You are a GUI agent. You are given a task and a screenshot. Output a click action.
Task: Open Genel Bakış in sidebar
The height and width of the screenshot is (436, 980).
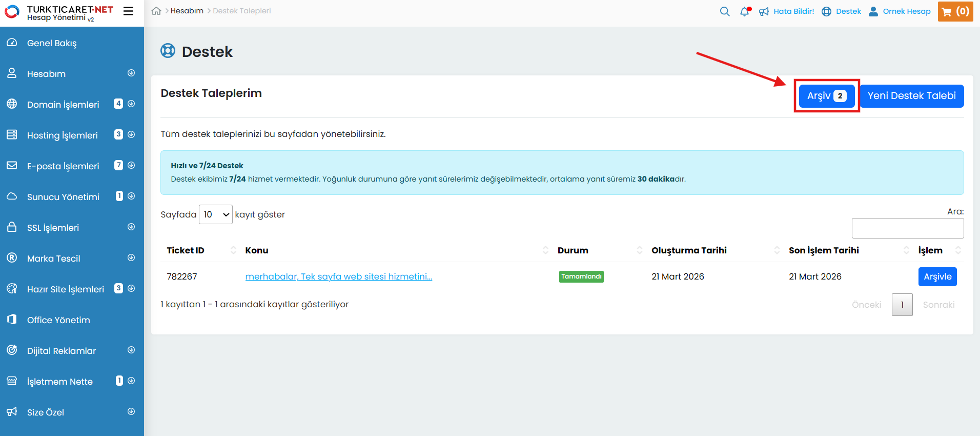coord(52,43)
